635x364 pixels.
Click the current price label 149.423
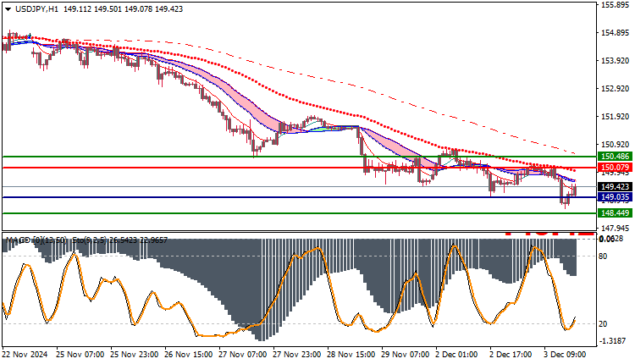click(x=615, y=187)
